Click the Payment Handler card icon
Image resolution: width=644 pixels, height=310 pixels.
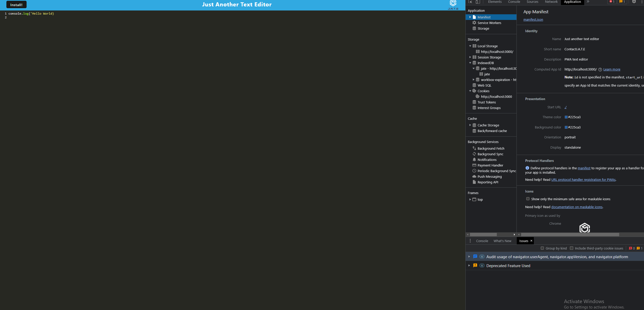[474, 165]
